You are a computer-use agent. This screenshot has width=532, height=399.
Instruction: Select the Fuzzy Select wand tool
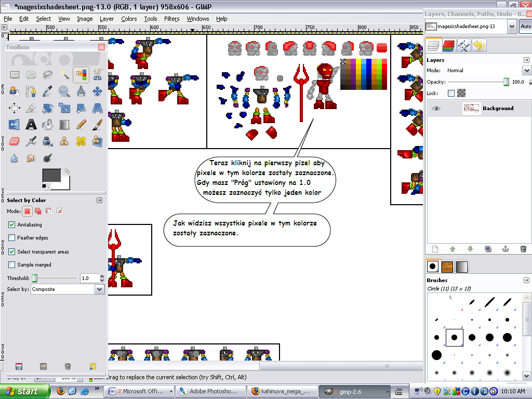(64, 74)
